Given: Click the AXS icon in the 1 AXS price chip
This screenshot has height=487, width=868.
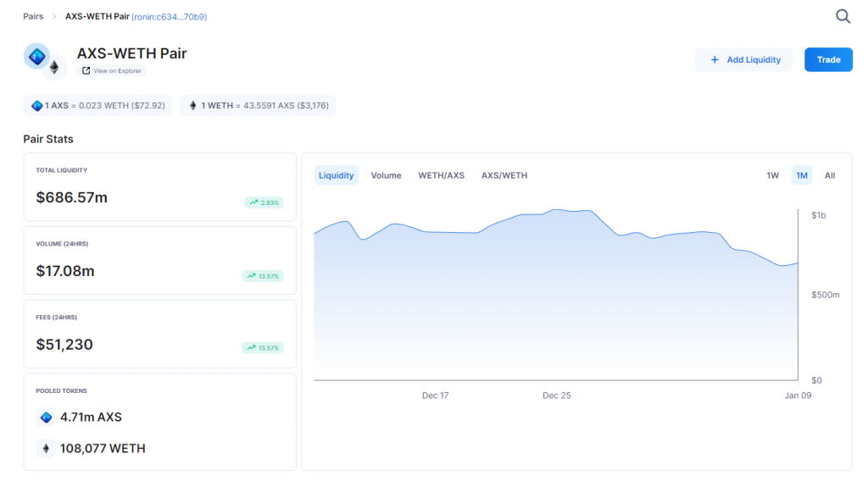Looking at the screenshot, I should [x=37, y=106].
